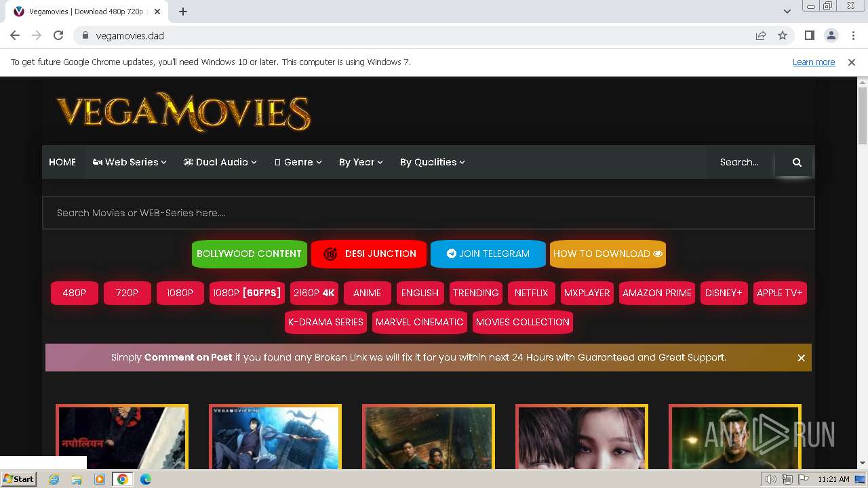Image resolution: width=868 pixels, height=488 pixels.
Task: Dismiss the Chrome update notification bar
Action: [x=852, y=62]
